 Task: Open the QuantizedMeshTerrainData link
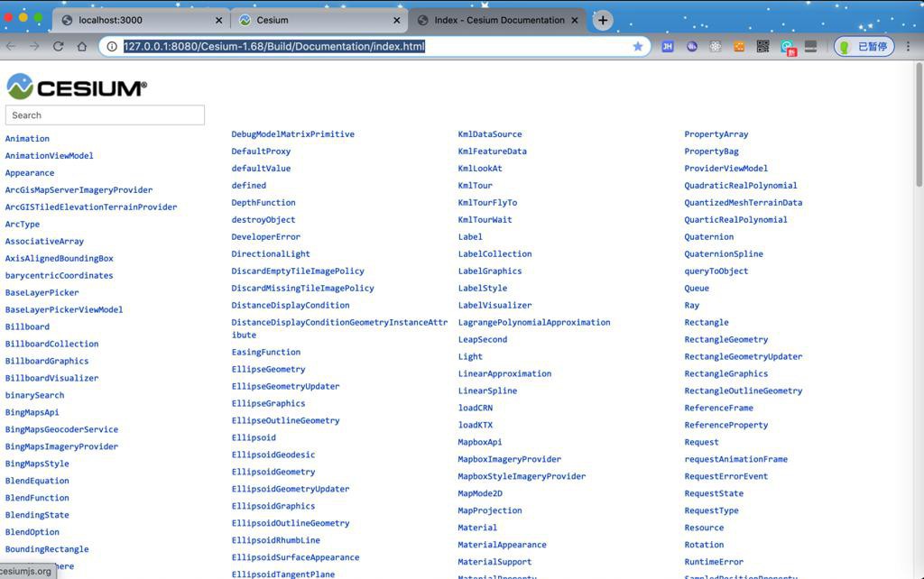tap(744, 203)
